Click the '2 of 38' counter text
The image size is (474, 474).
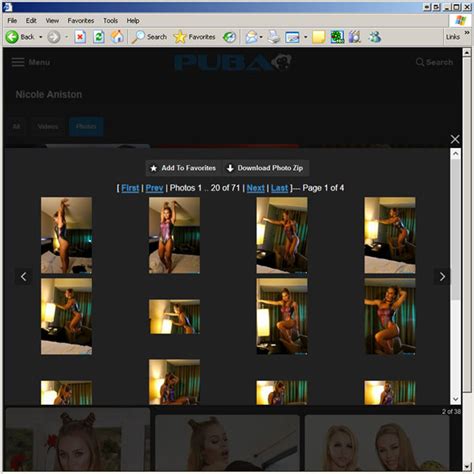coord(451,412)
